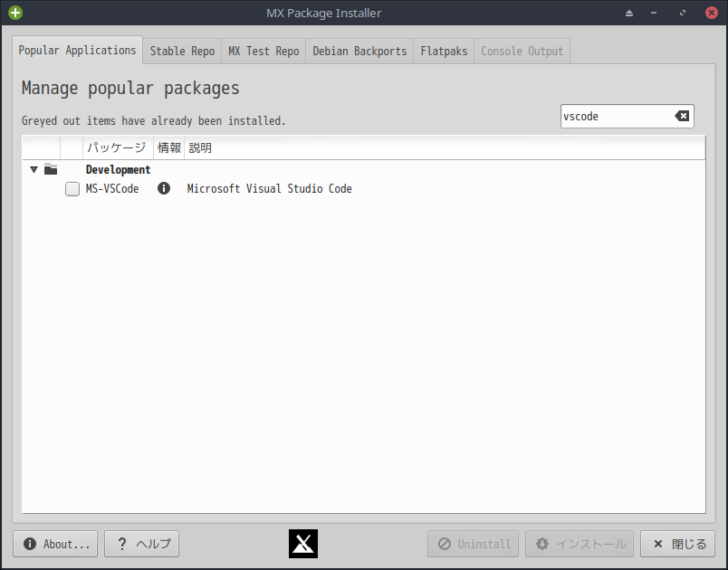Click the 説明 column header
This screenshot has height=570, width=728.
point(445,148)
